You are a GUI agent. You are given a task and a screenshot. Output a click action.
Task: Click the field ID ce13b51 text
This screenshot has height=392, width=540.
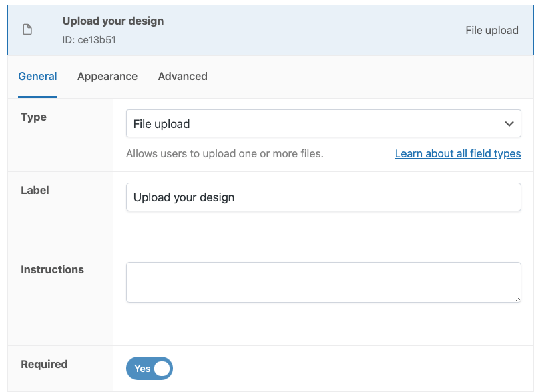[x=89, y=40]
